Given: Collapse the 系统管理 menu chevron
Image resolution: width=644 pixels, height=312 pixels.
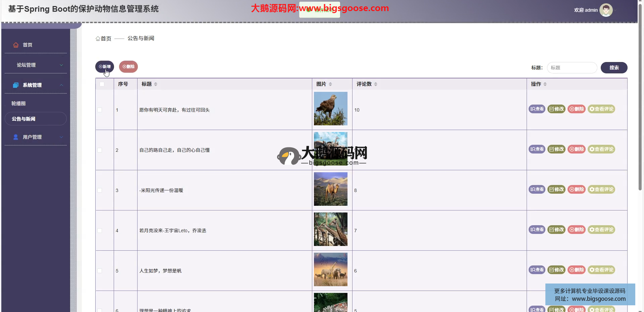Looking at the screenshot, I should coord(61,85).
